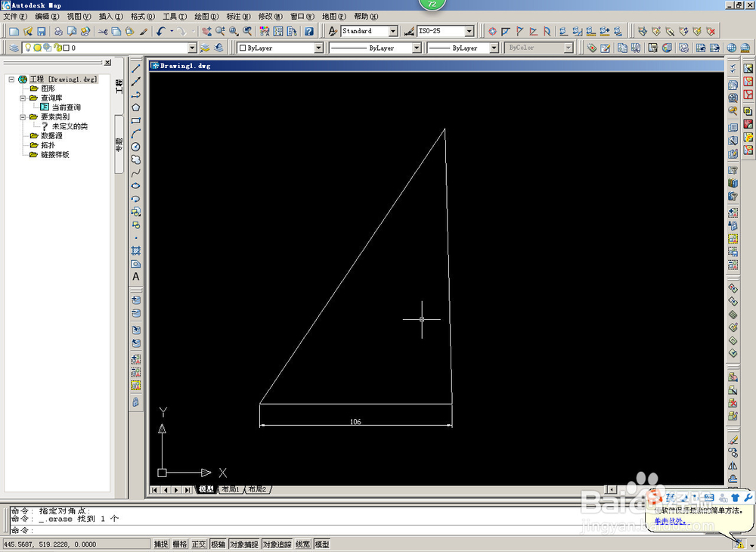Select the Polygon tool

coord(136,107)
